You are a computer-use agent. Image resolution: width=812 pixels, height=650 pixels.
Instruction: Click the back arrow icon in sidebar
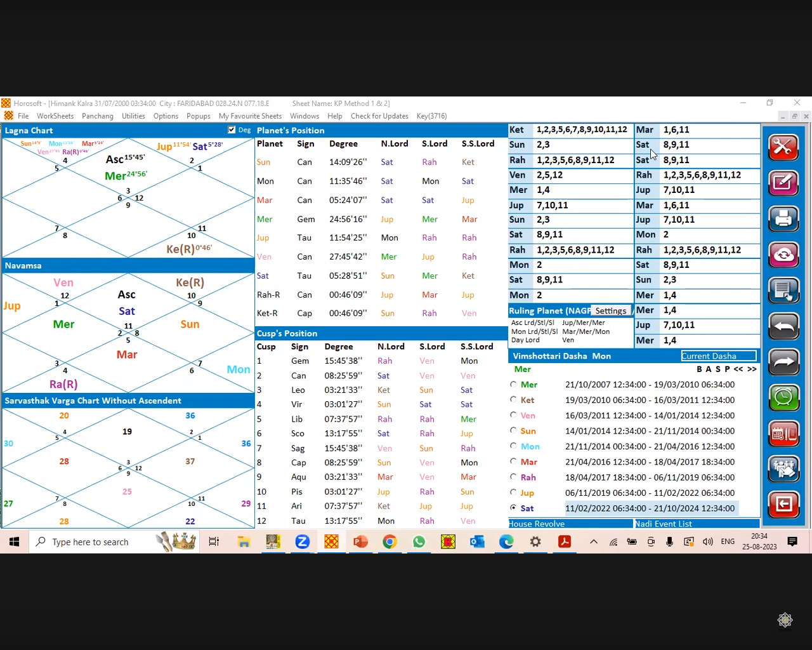(783, 327)
